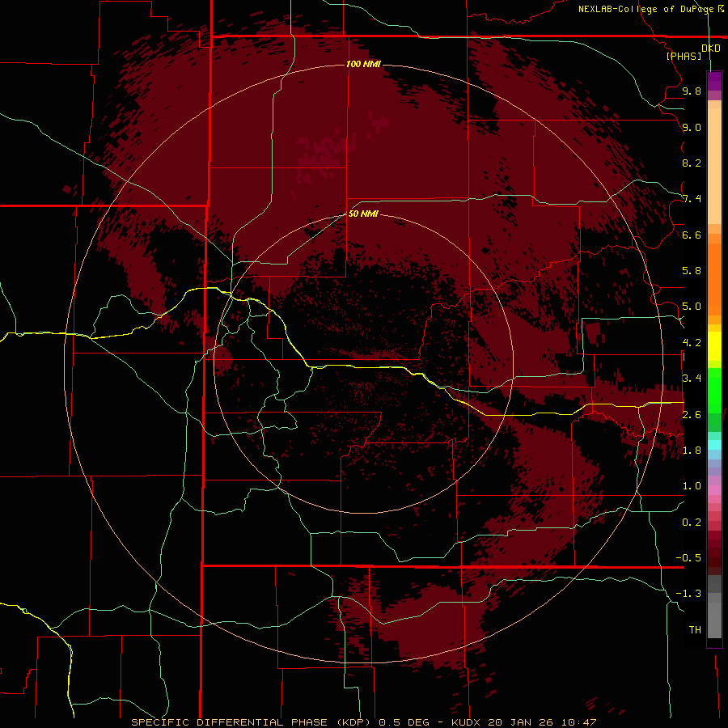Click the [PHAS] unit label

click(x=684, y=57)
